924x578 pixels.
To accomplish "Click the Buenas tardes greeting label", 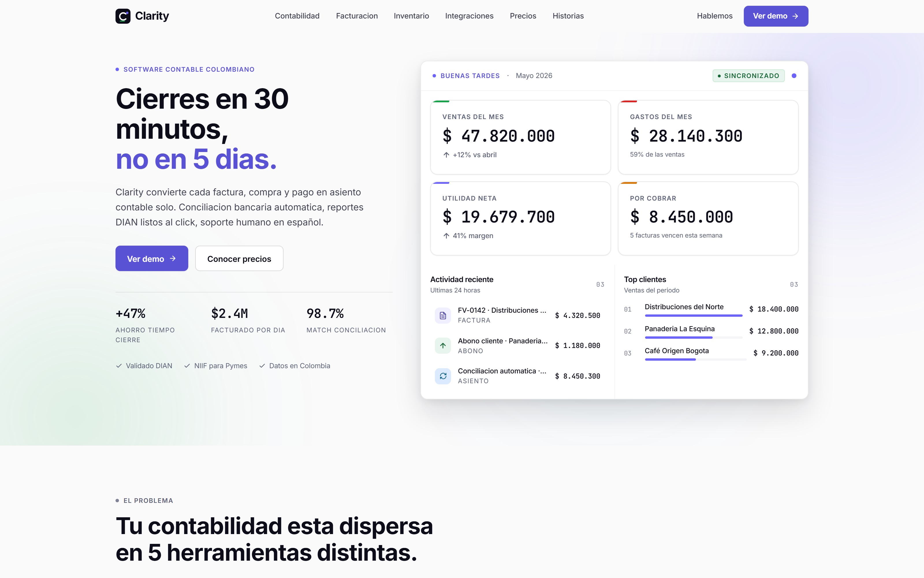I will 470,76.
